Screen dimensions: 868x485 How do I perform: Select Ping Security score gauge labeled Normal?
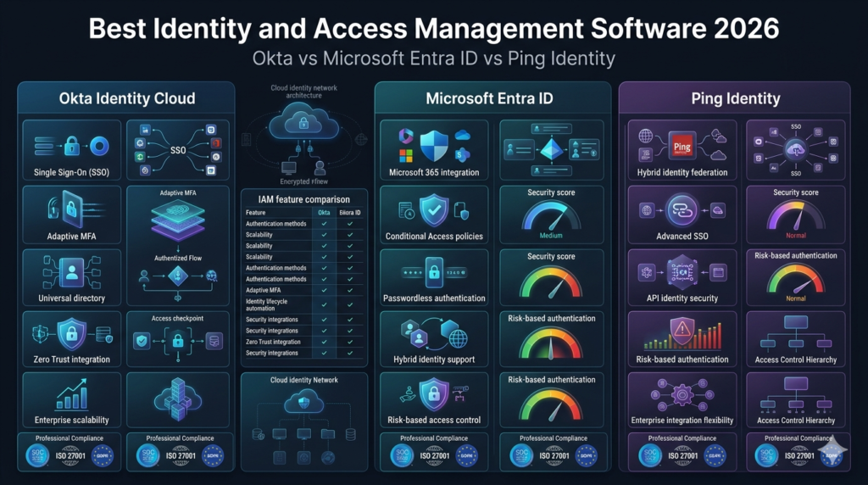pyautogui.click(x=795, y=215)
